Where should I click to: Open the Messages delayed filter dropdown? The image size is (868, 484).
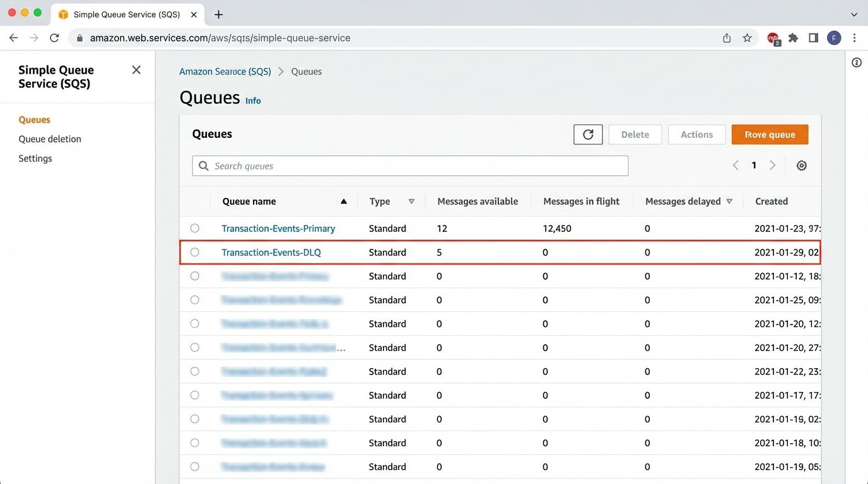[729, 201]
